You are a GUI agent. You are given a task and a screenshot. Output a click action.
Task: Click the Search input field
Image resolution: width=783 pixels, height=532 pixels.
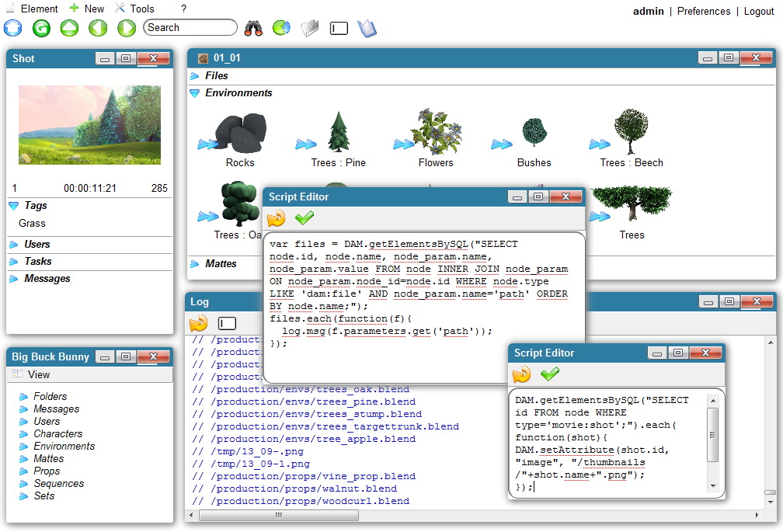190,28
